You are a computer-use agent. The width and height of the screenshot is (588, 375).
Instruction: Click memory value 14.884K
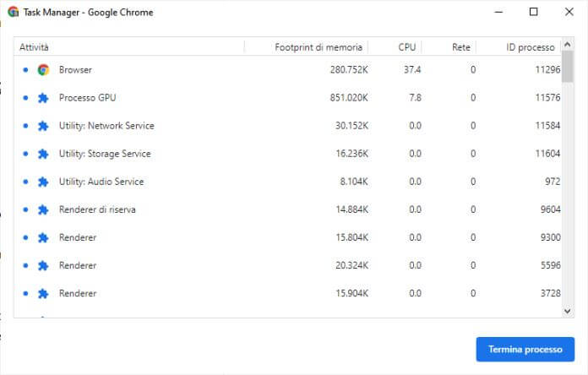pyautogui.click(x=351, y=209)
